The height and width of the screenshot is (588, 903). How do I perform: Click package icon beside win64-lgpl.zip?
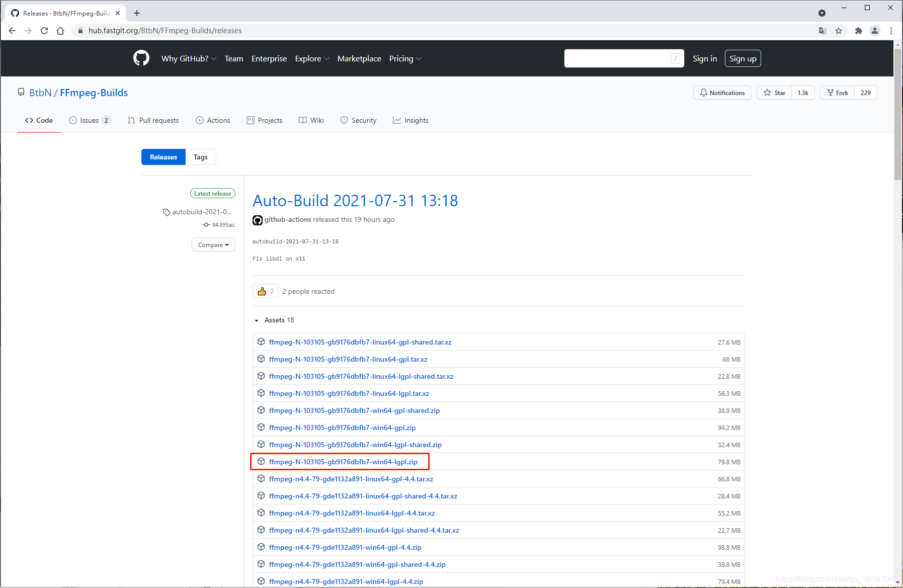click(261, 461)
